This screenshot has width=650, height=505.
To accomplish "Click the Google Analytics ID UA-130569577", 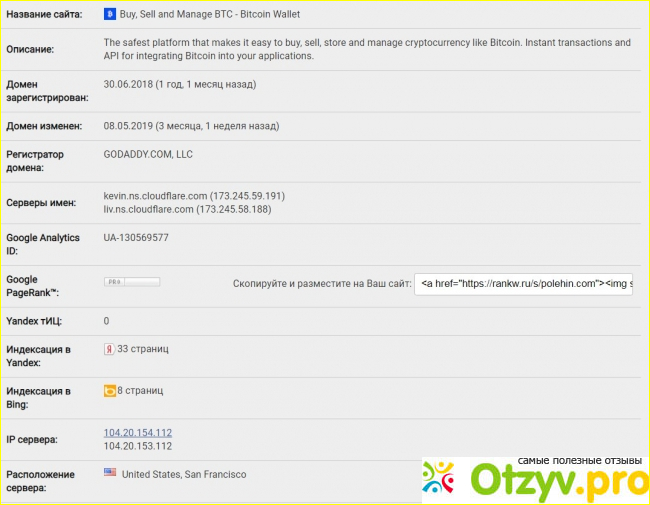I will (136, 238).
